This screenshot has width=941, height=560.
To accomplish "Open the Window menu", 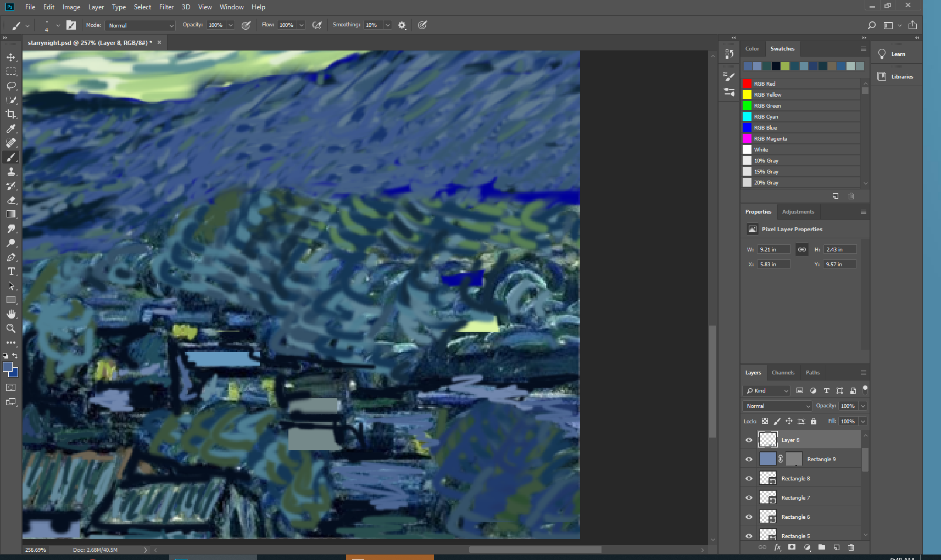I will click(x=232, y=7).
